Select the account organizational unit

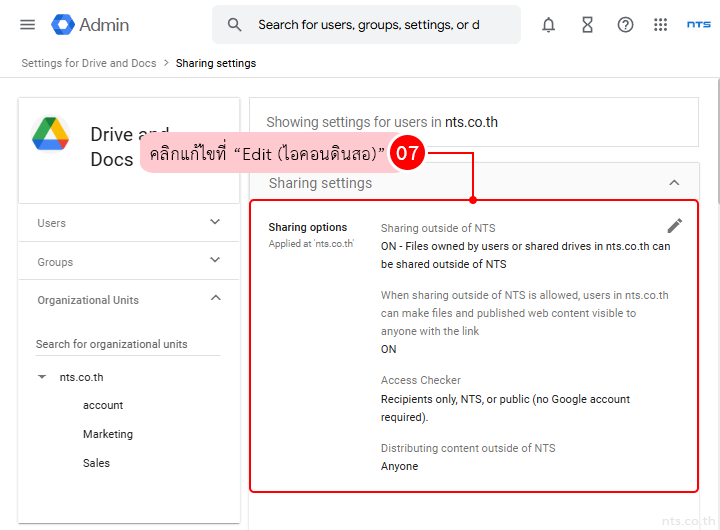(x=103, y=405)
